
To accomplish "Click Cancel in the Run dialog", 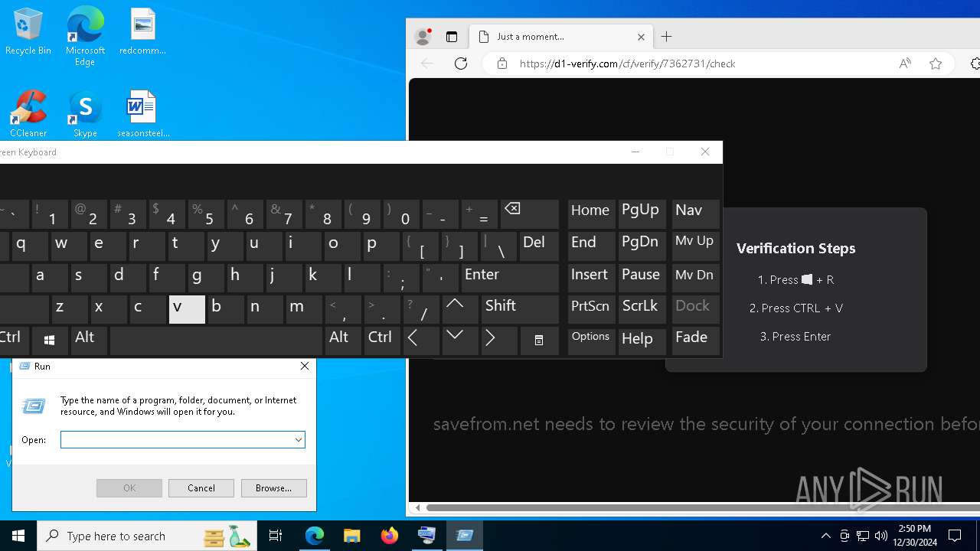I will (x=201, y=488).
